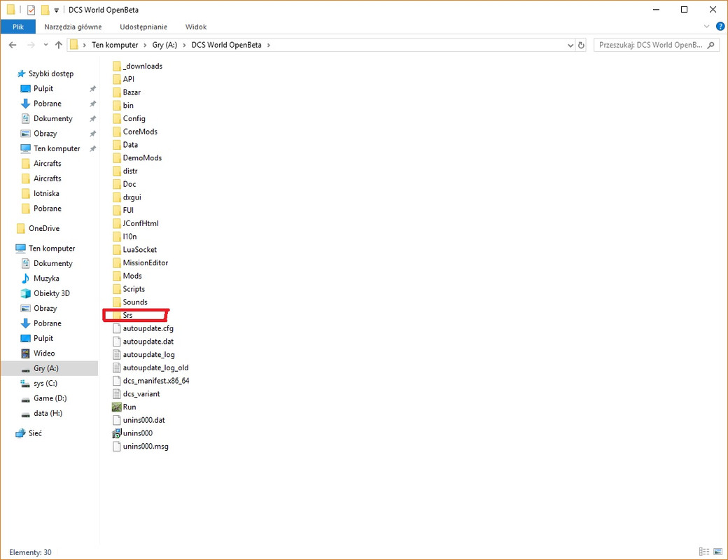Click the Back navigation arrow
This screenshot has height=560, width=728.
pyautogui.click(x=13, y=45)
